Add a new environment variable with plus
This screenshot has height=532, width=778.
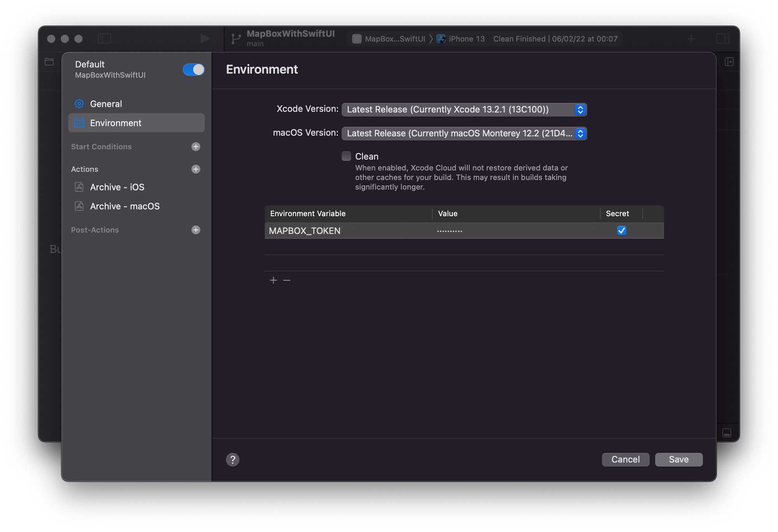[273, 280]
